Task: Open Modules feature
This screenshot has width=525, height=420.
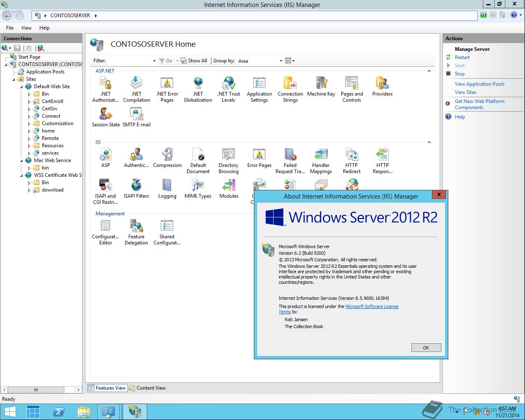Action: (228, 189)
